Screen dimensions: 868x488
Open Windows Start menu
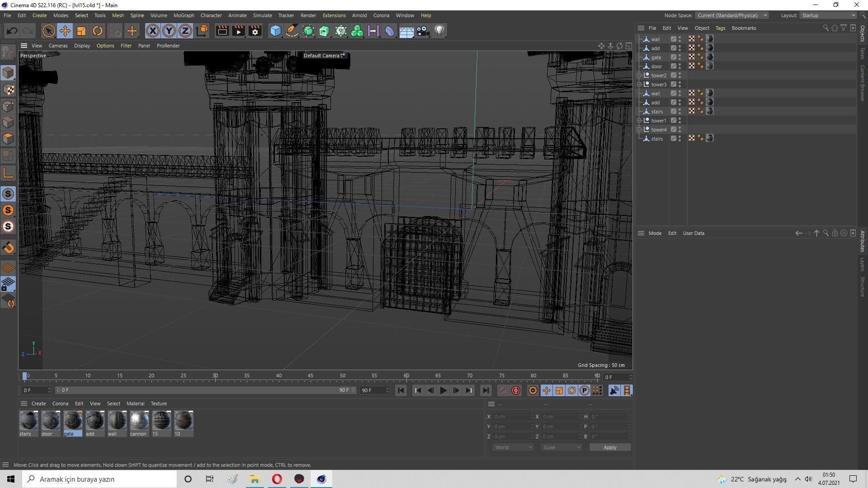(x=11, y=479)
